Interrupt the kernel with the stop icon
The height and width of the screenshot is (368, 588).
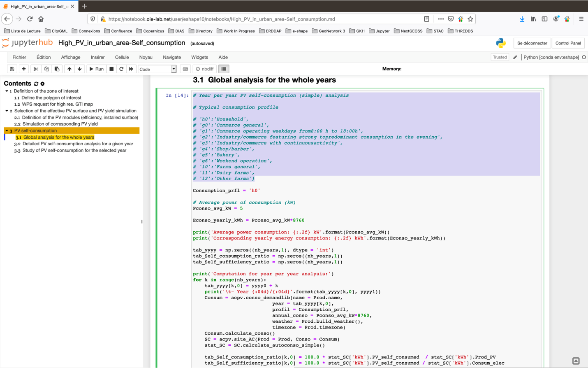(111, 69)
